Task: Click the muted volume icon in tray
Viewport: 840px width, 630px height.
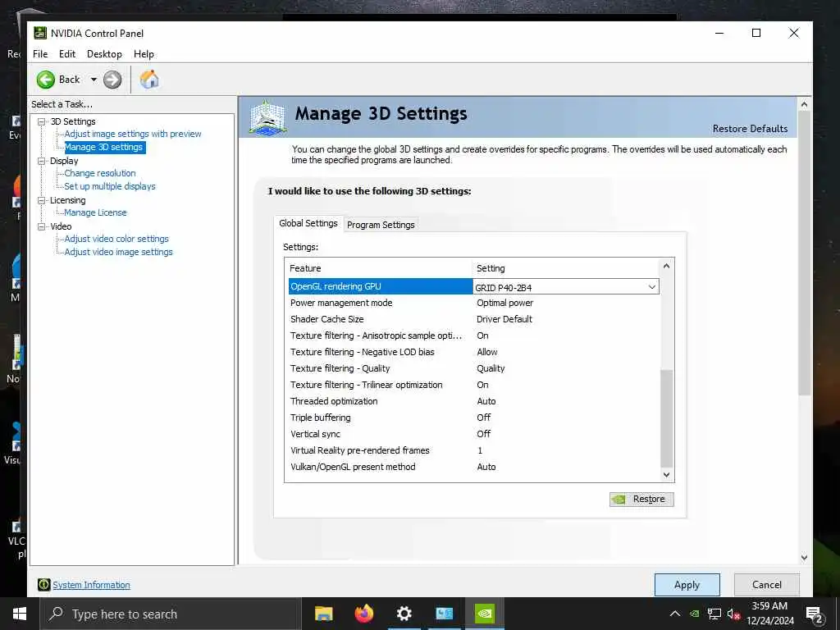Action: [733, 614]
